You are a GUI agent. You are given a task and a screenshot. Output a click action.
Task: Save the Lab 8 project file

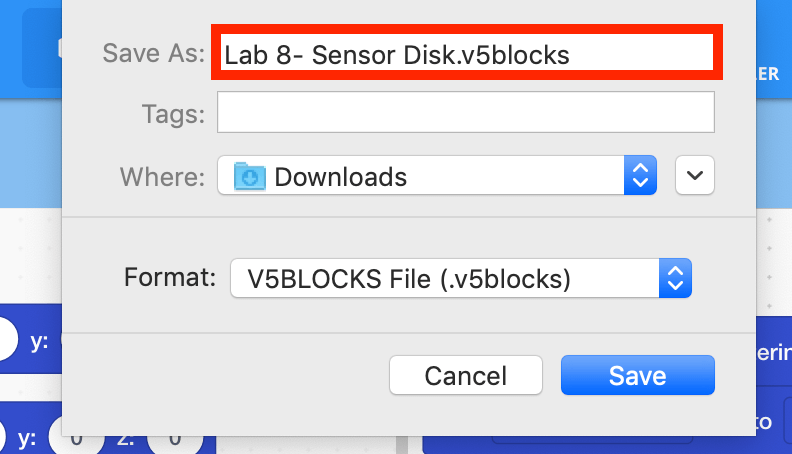pyautogui.click(x=637, y=375)
